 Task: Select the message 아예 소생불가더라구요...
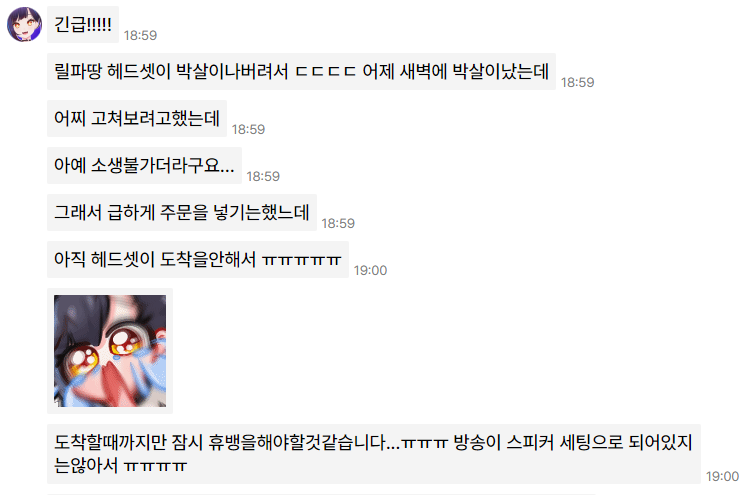pyautogui.click(x=144, y=166)
